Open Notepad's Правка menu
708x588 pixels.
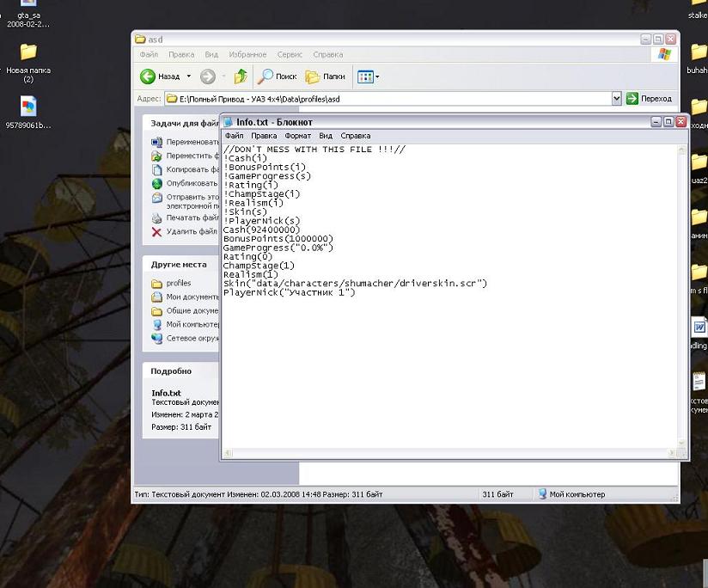pyautogui.click(x=264, y=136)
